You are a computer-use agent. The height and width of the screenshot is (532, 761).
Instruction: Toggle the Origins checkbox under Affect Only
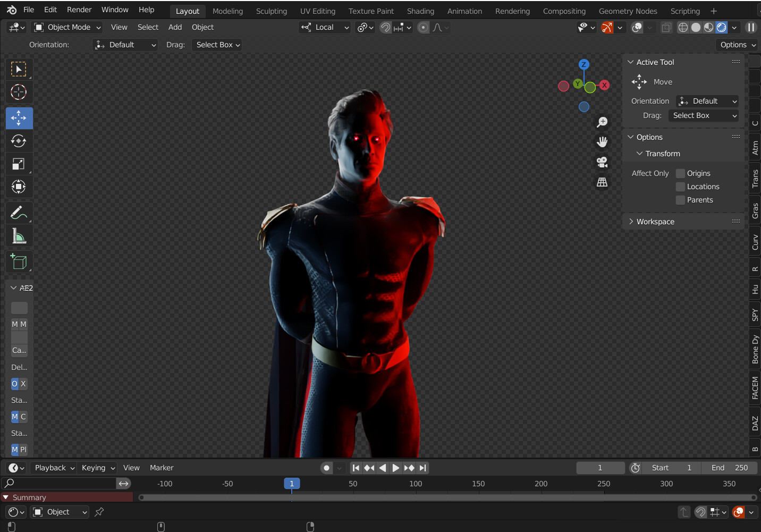coord(680,173)
